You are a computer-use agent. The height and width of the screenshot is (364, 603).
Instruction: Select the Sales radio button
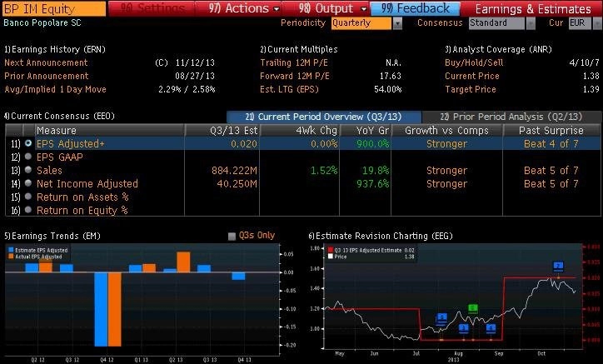click(28, 169)
